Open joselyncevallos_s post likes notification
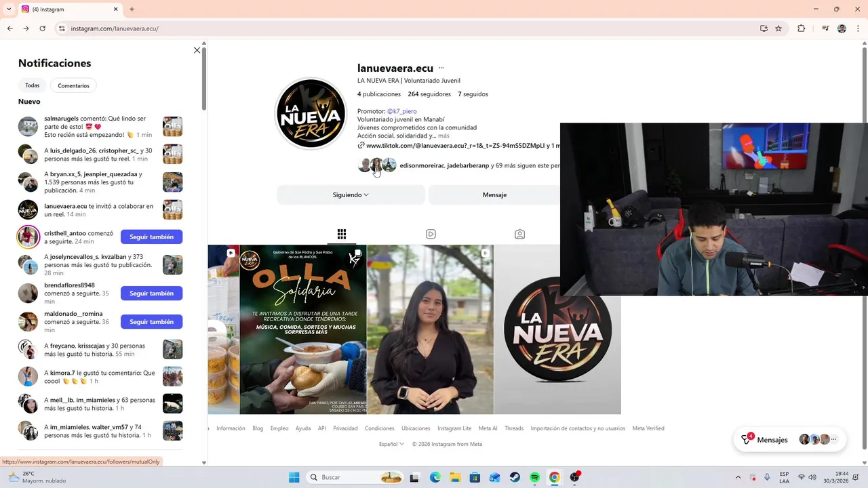This screenshot has height=488, width=868. point(100,264)
